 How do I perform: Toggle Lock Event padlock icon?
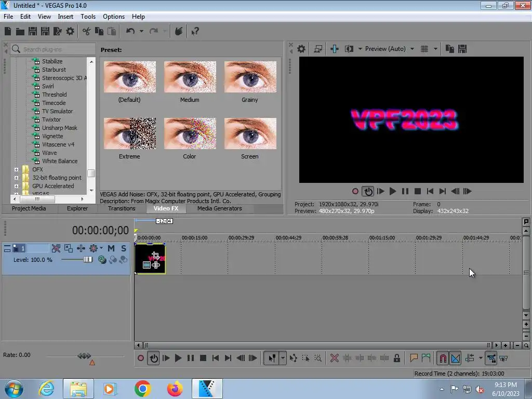pos(396,358)
